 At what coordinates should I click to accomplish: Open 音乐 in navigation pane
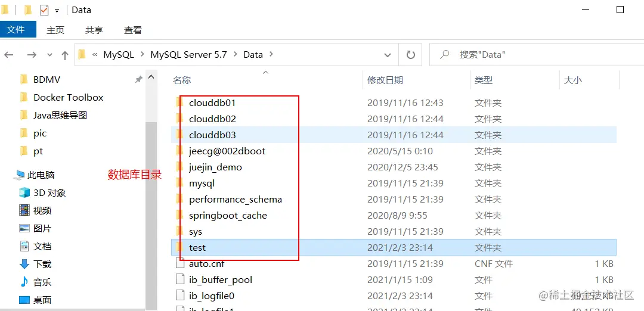[x=42, y=282]
